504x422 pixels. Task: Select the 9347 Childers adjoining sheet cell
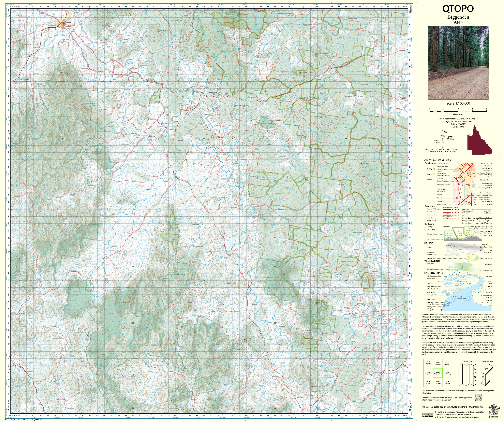coord(438,364)
